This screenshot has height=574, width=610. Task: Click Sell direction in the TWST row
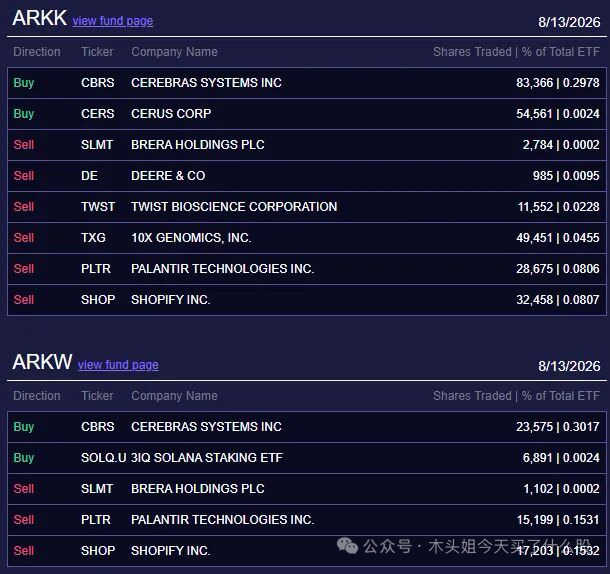click(24, 207)
